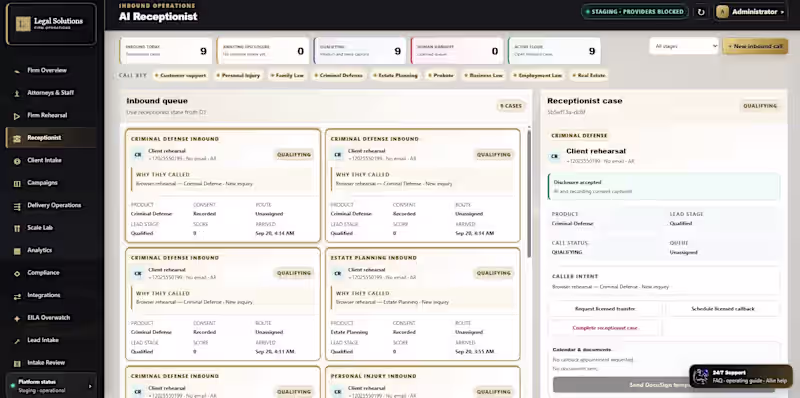
Task: Click the Inbound queue scrollbar
Action: (x=529, y=194)
